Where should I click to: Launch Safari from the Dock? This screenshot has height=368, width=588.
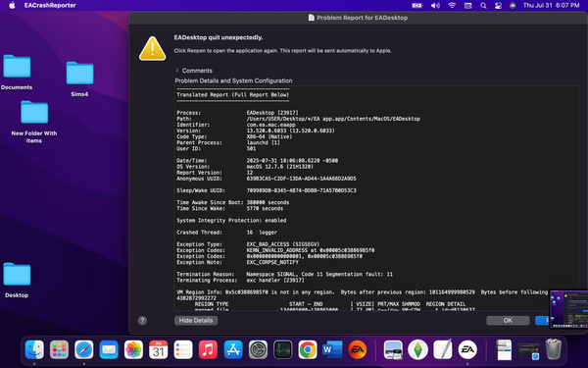pos(84,349)
